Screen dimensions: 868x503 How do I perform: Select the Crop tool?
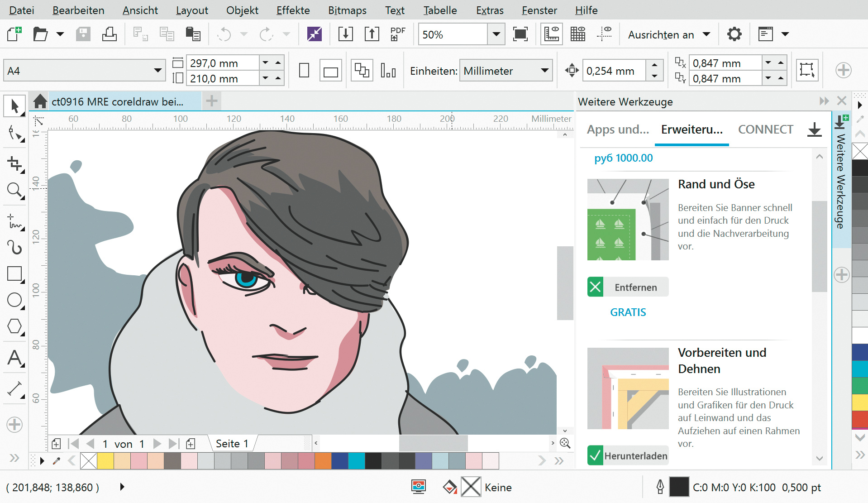pyautogui.click(x=15, y=164)
